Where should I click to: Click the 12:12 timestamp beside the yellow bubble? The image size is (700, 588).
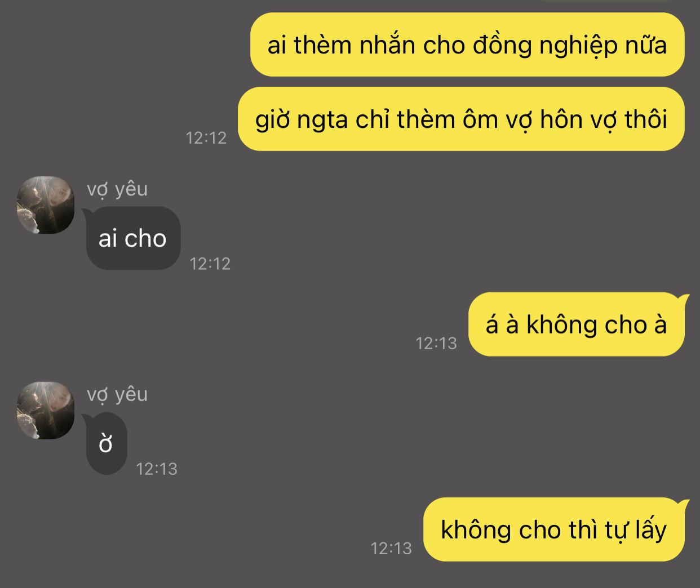pos(206,137)
